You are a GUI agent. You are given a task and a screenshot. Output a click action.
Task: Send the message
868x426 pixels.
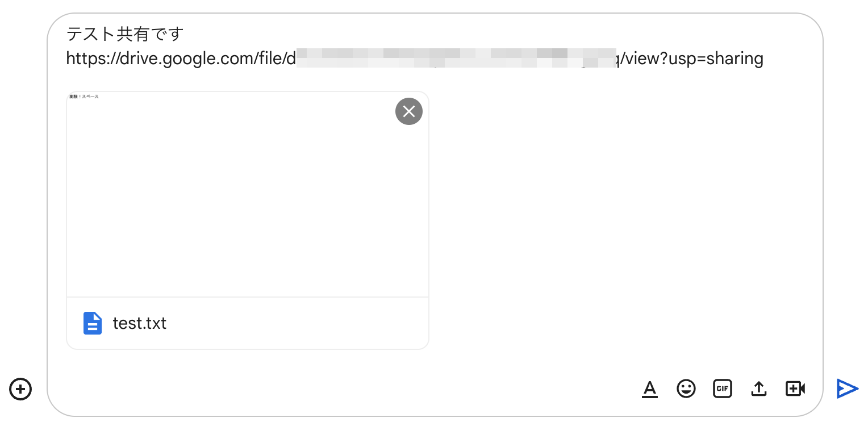[x=847, y=389]
